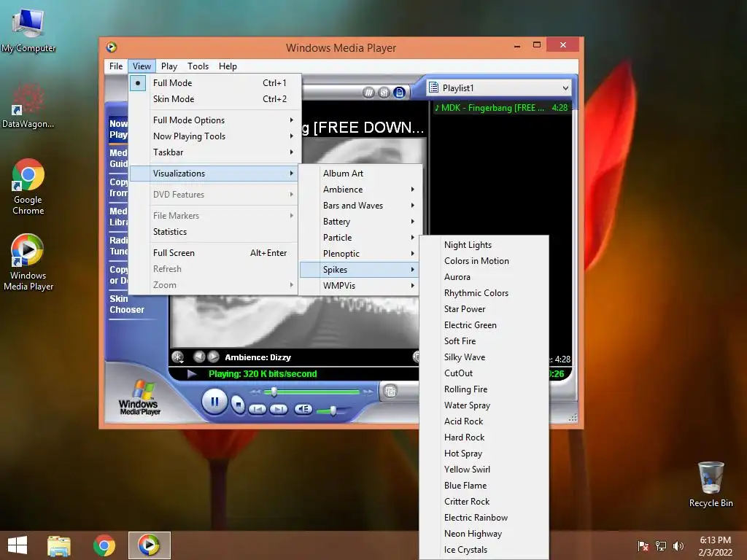Image resolution: width=747 pixels, height=560 pixels.
Task: Select the Rolling Fire visualization
Action: [x=484, y=389]
